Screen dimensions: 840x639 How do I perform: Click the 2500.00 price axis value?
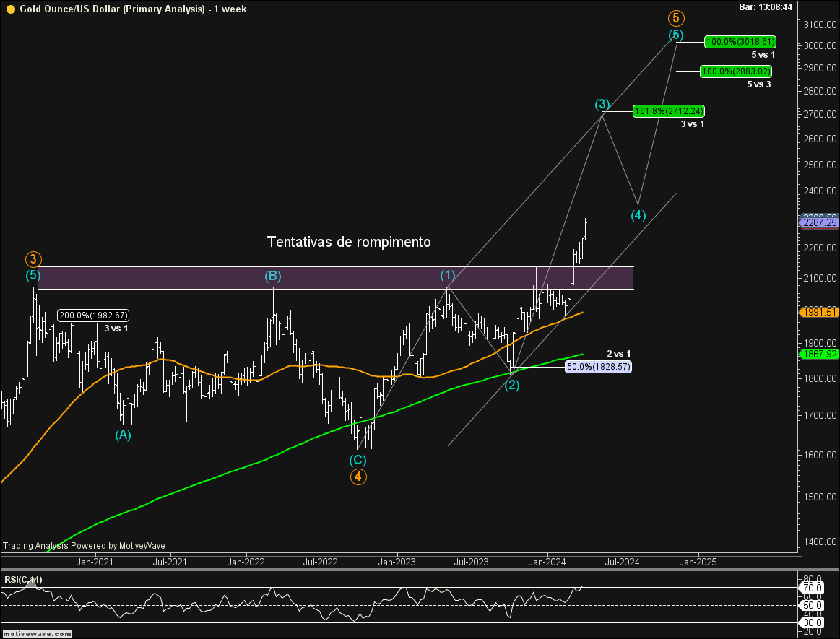tap(820, 165)
